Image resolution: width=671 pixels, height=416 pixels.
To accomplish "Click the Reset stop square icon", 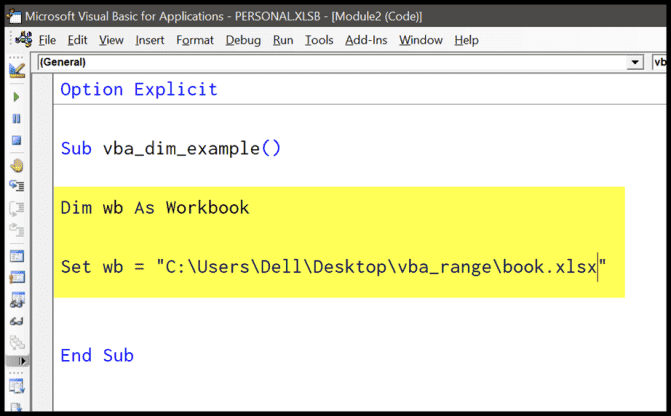I will (x=16, y=141).
